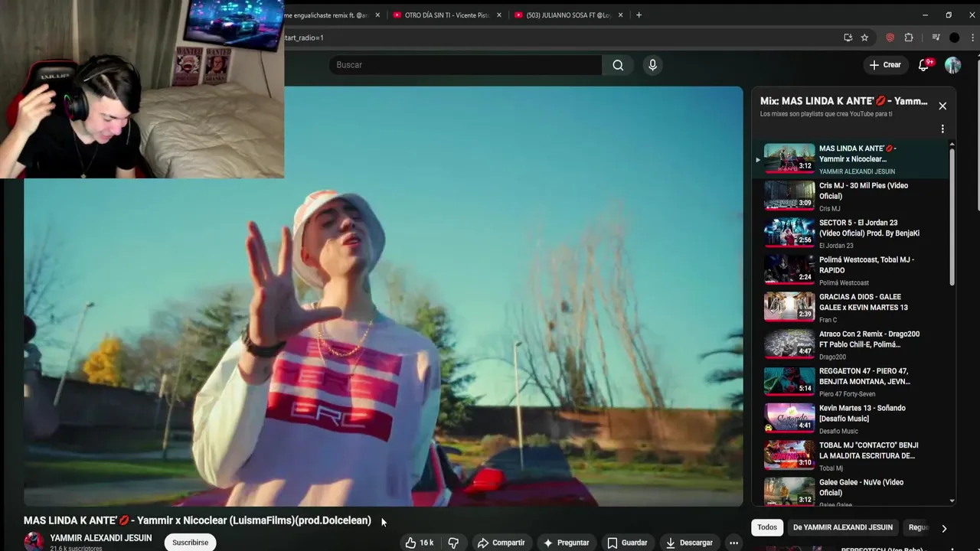980x551 pixels.
Task: Click the 'Drago200' channel name
Action: point(832,357)
